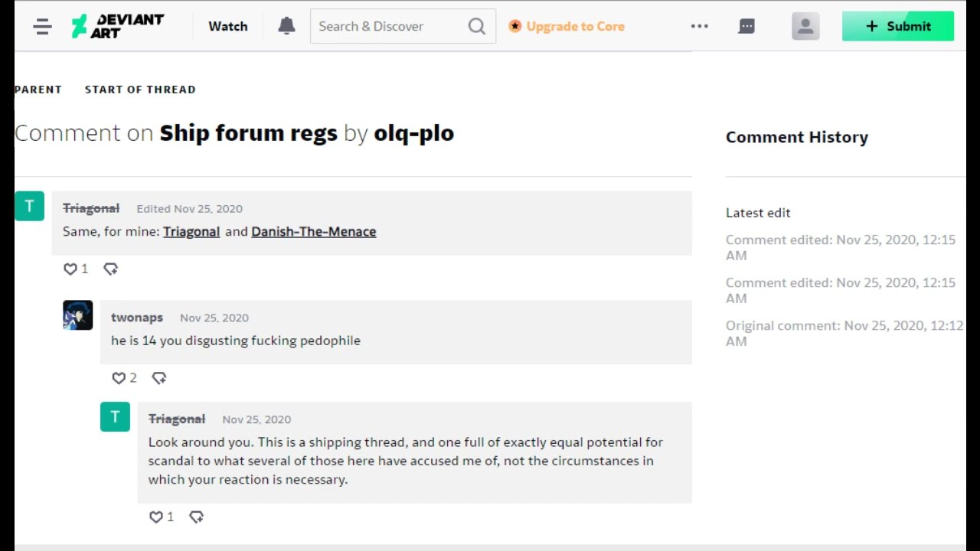Open the chat messages icon
The width and height of the screenshot is (980, 551).
click(746, 26)
